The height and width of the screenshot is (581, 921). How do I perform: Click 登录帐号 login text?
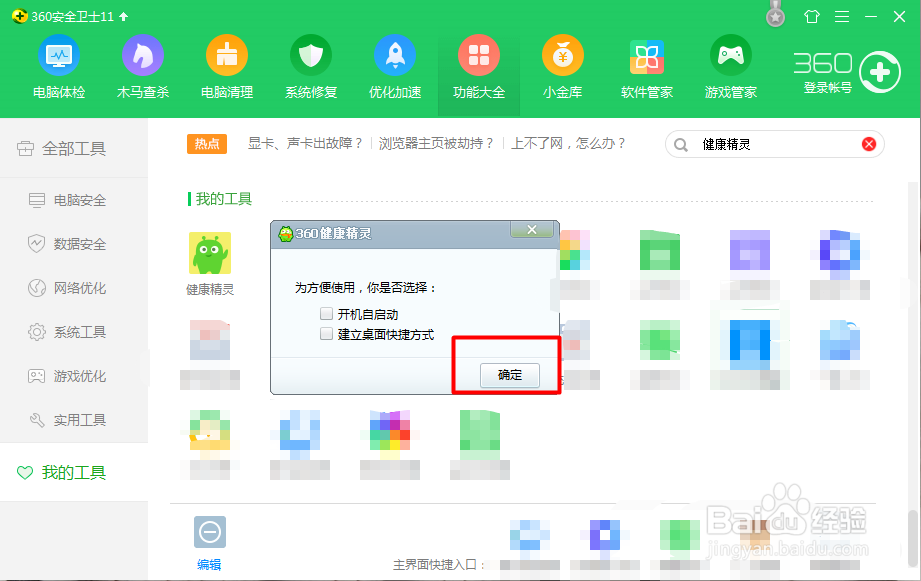coord(828,88)
